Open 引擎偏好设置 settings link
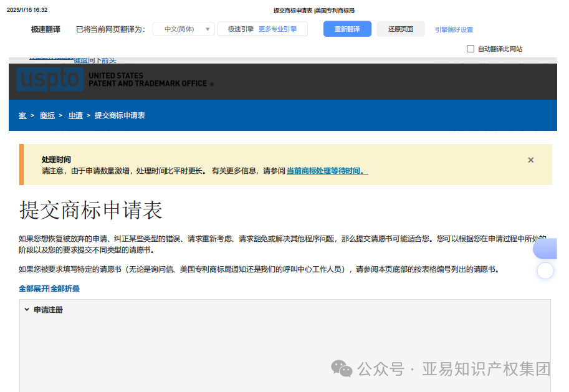Viewport: 569px width, 392px height. (x=454, y=28)
